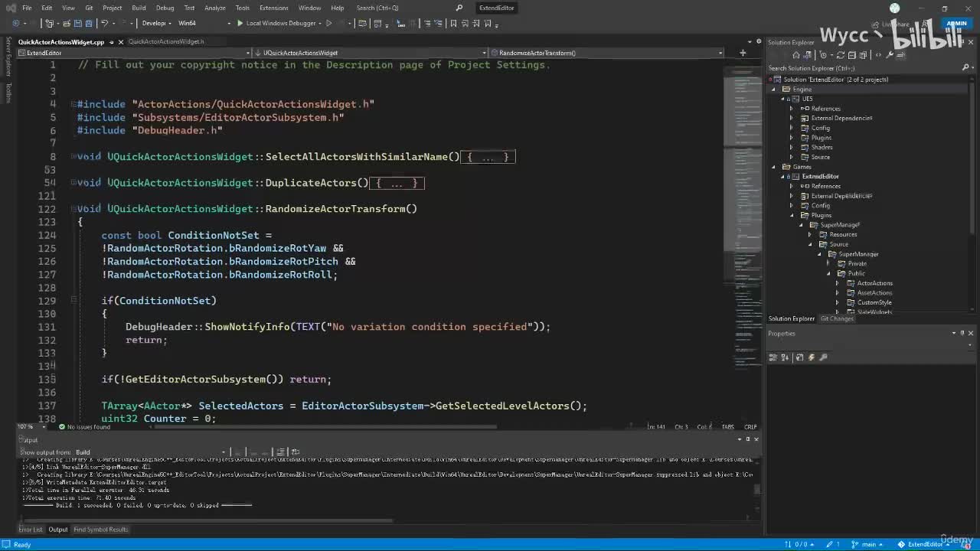Expand the ActorActions folder
Image resolution: width=980 pixels, height=551 pixels.
click(837, 283)
